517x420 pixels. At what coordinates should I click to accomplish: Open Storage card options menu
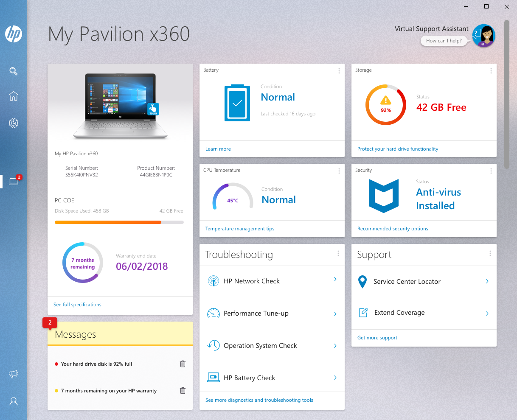(x=491, y=71)
